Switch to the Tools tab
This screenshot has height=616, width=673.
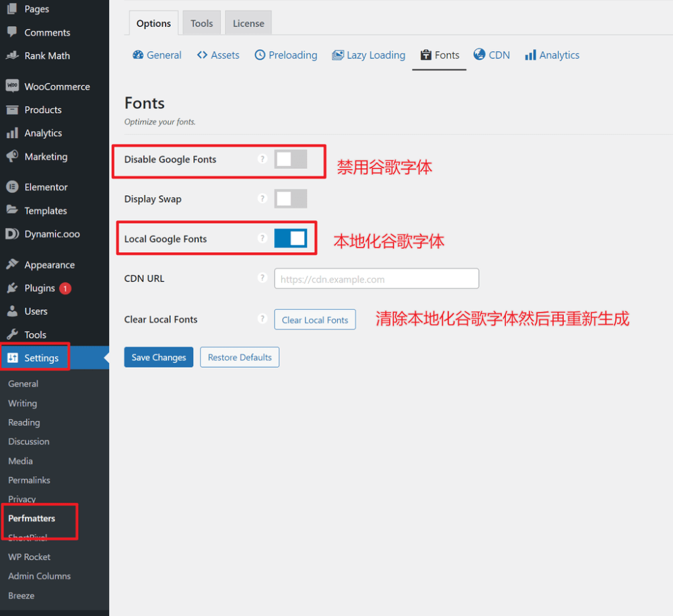tap(202, 23)
